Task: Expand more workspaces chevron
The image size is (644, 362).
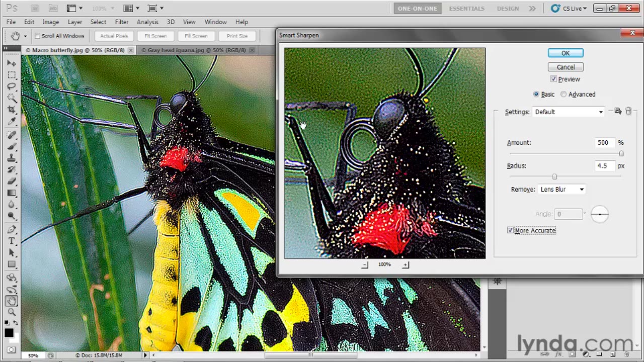Action: [532, 8]
